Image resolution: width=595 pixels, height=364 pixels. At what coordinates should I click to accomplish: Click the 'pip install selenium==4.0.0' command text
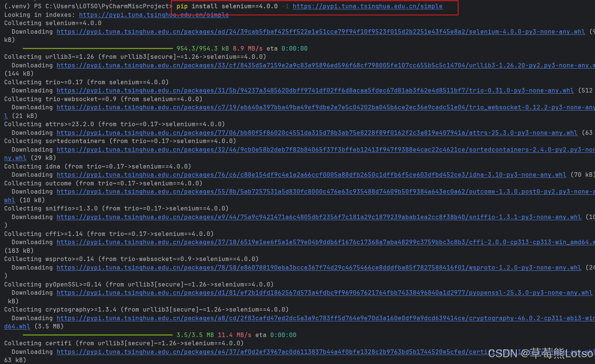(x=227, y=6)
